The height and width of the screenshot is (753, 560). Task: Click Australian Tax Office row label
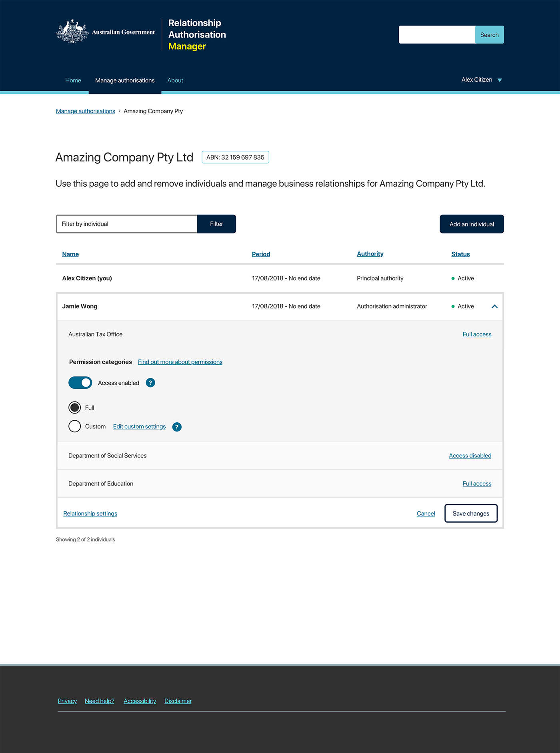(x=95, y=334)
